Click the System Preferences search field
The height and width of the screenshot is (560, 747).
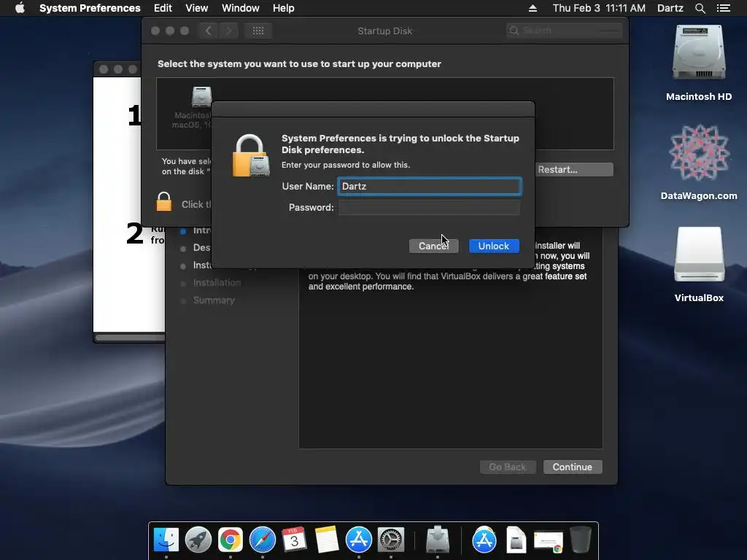(564, 31)
